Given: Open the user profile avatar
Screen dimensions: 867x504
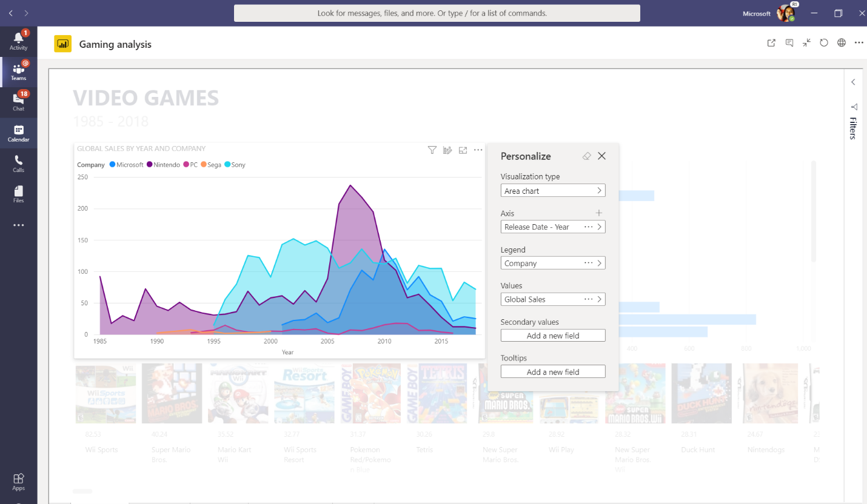Looking at the screenshot, I should click(x=786, y=13).
